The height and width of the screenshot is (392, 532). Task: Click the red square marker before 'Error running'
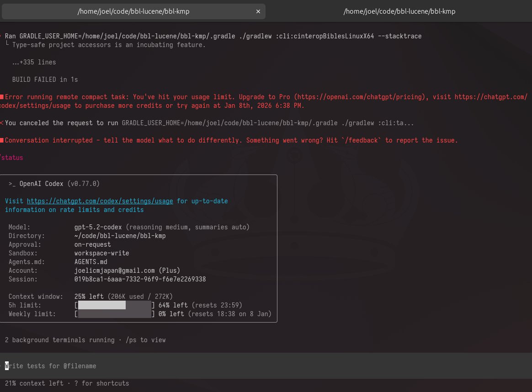[2, 97]
